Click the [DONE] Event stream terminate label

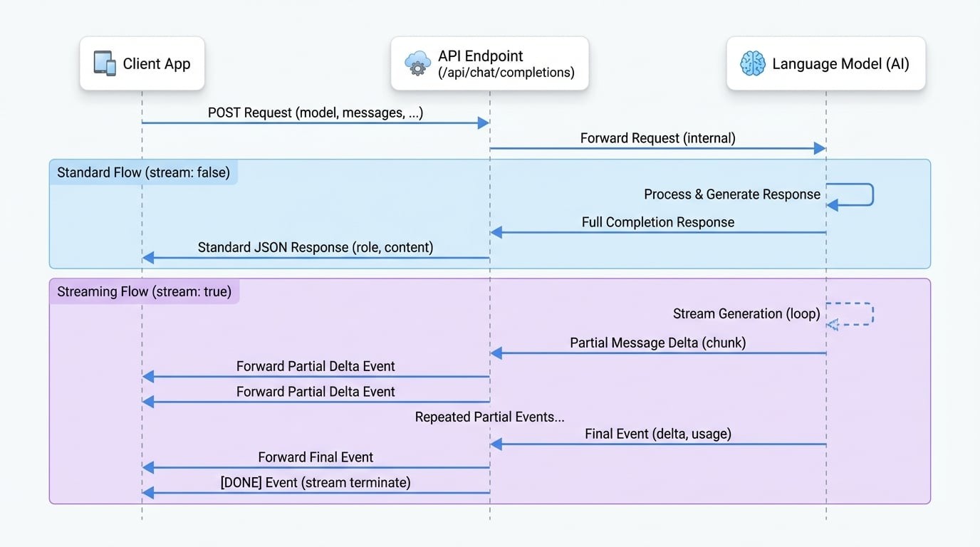point(316,482)
